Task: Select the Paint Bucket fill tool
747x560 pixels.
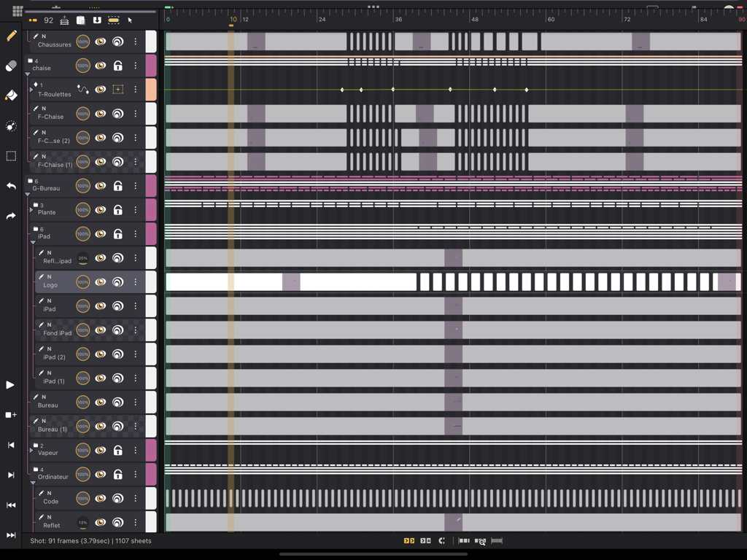Action: 11,96
